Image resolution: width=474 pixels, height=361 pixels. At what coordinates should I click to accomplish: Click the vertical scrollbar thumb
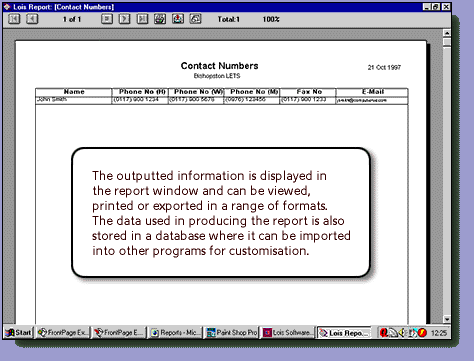[447, 42]
